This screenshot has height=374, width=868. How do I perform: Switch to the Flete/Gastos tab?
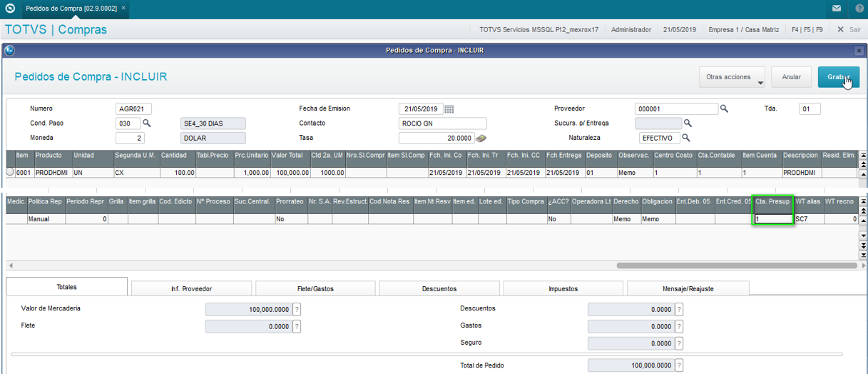point(315,288)
